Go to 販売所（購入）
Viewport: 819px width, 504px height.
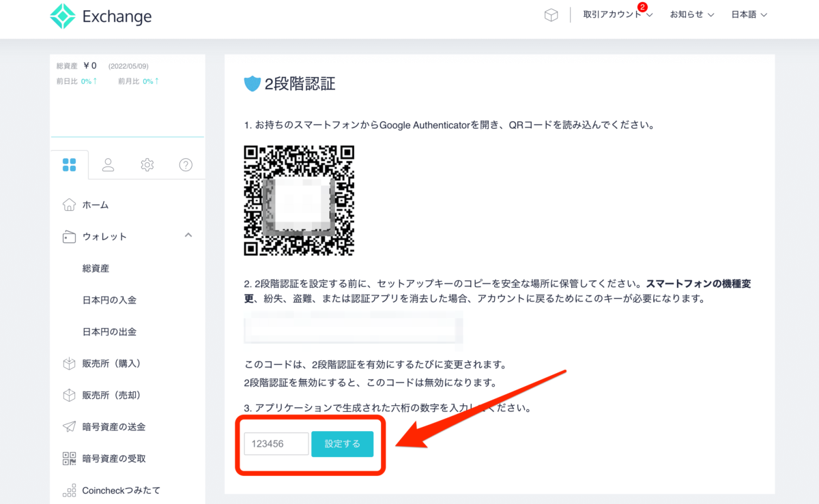pos(111,364)
